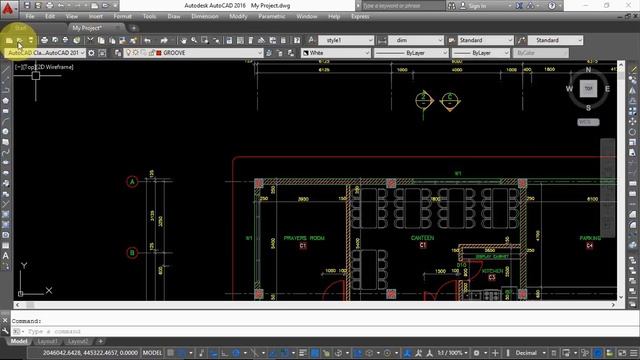Viewport: 640px width, 360px height.
Task: Activate the Pan hand tool
Action: tap(184, 40)
